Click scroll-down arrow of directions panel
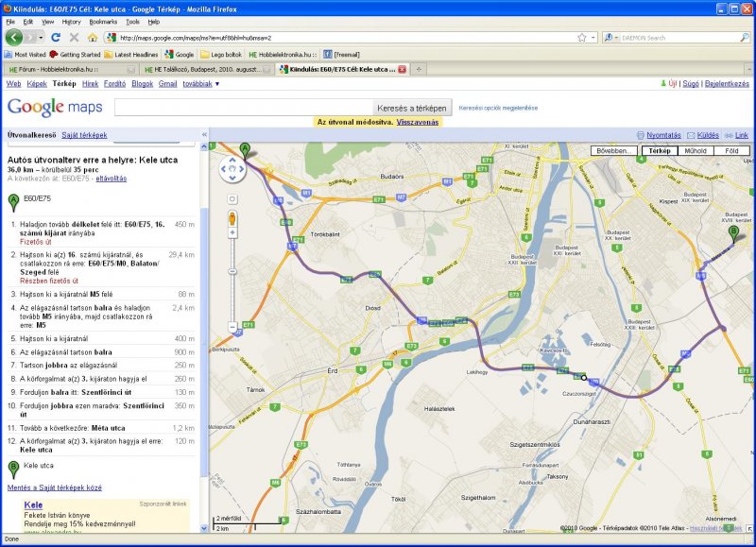The width and height of the screenshot is (756, 547). tap(204, 528)
